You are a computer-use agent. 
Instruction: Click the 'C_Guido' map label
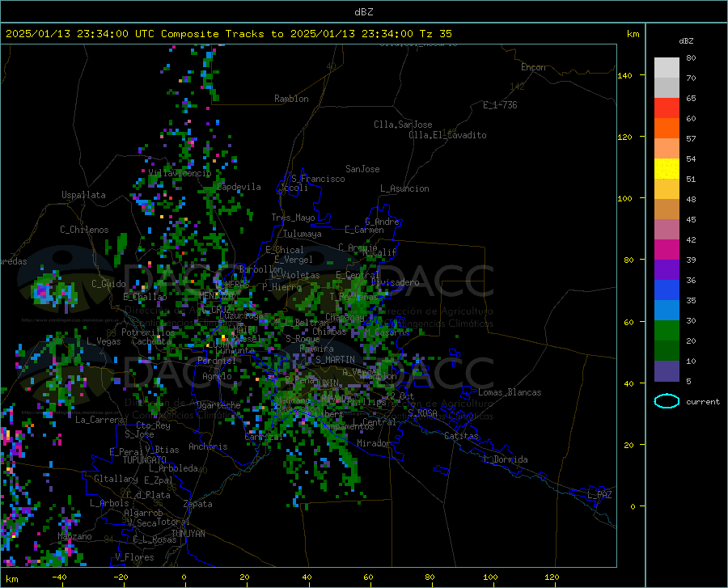(x=108, y=284)
